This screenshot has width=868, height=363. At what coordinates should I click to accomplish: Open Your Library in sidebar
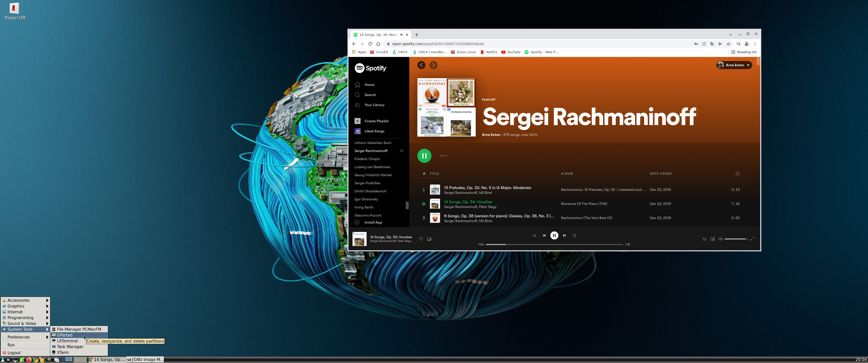[358, 105]
